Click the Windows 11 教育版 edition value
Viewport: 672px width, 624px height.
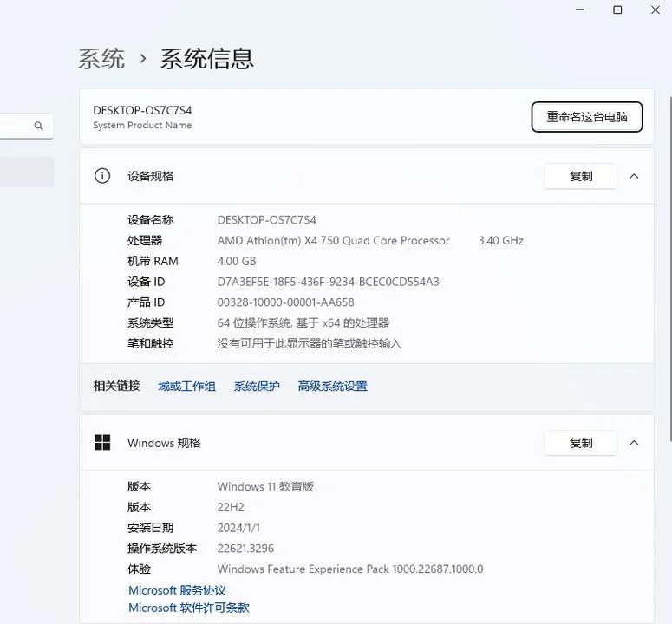265,486
